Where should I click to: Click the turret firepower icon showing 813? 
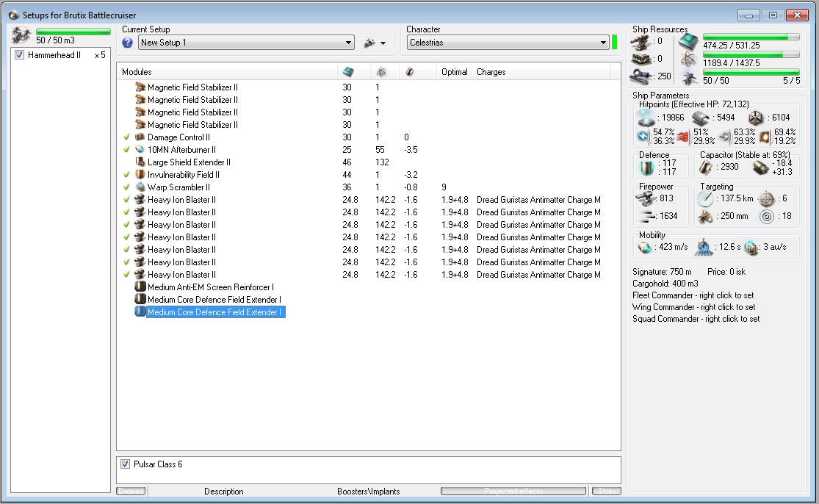[646, 198]
